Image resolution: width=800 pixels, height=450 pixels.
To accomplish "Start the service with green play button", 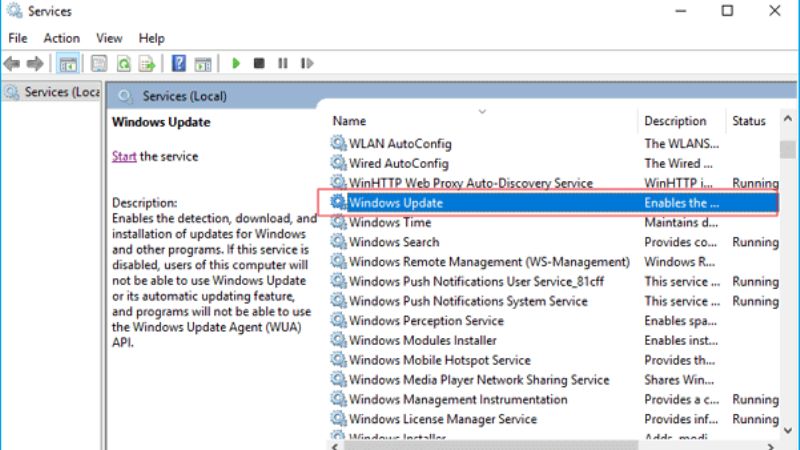I will click(x=236, y=63).
